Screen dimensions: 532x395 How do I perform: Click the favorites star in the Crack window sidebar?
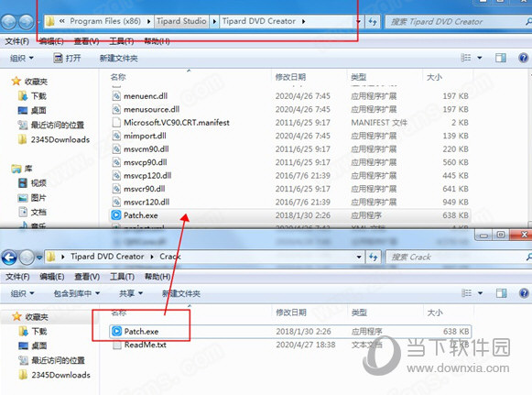16,316
